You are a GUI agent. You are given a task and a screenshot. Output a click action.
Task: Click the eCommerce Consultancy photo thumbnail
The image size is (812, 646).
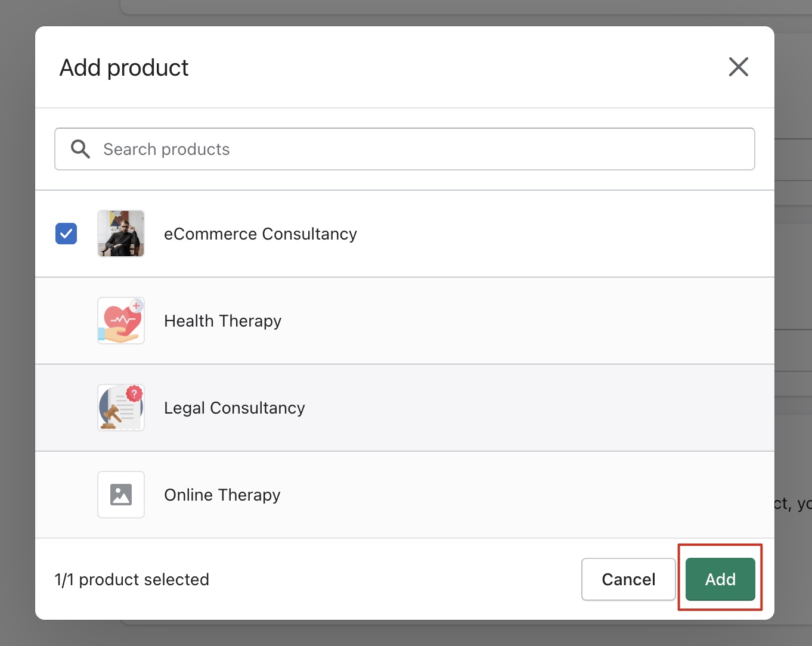tap(121, 234)
